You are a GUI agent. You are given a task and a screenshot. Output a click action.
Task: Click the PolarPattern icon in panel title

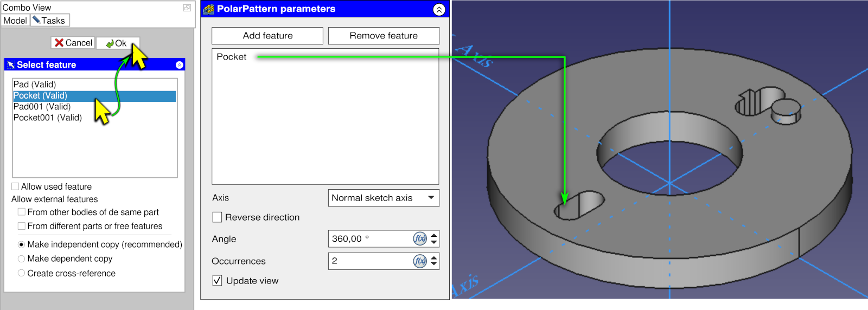click(x=209, y=9)
